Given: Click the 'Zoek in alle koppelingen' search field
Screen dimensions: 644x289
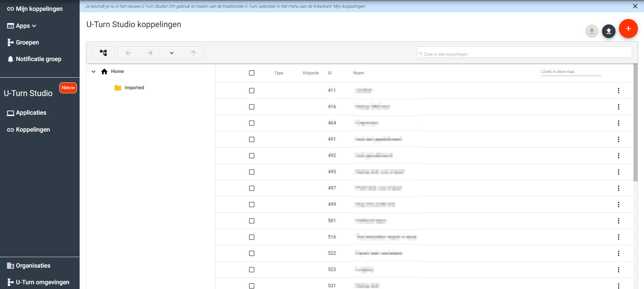Looking at the screenshot, I should coord(524,54).
